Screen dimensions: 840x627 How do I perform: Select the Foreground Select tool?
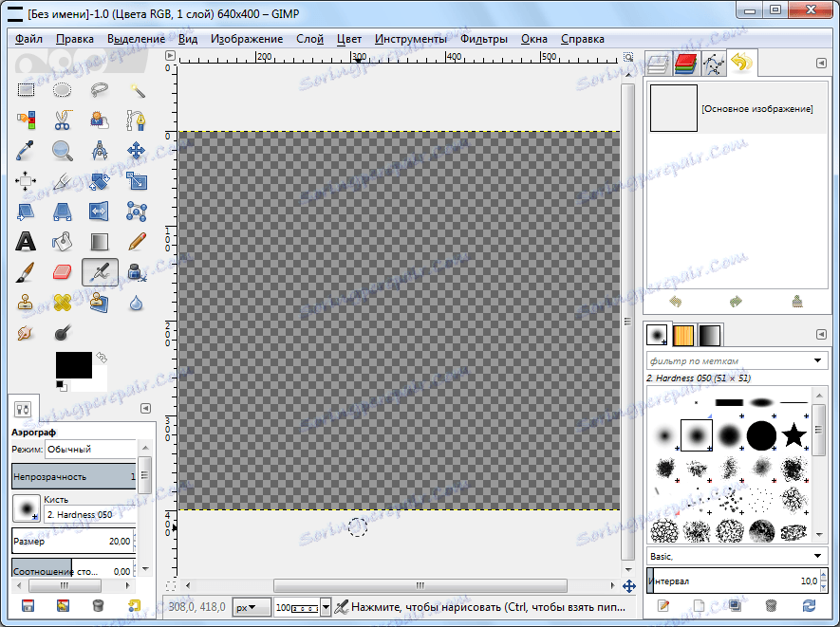click(x=100, y=120)
